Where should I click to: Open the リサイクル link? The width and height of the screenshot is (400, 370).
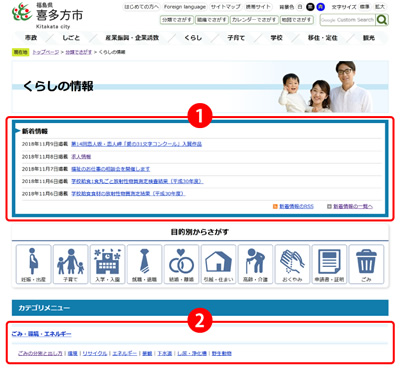pyautogui.click(x=95, y=353)
